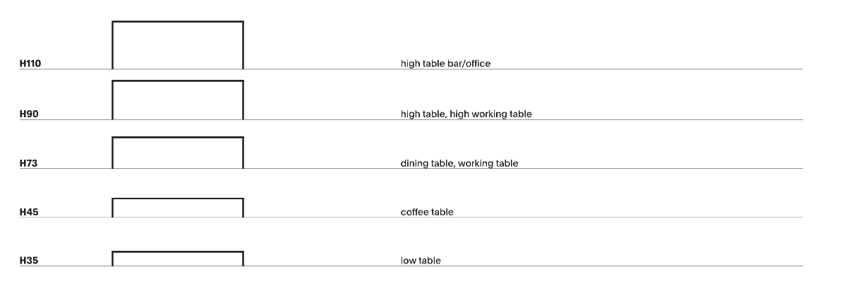Click the "high table bar/office" text
This screenshot has height=296, width=868.
pos(445,64)
